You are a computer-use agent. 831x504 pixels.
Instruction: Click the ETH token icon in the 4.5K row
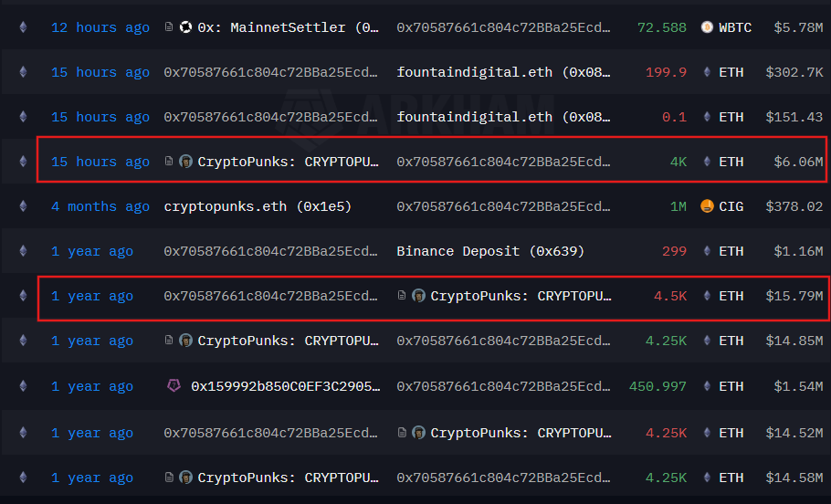click(x=707, y=296)
